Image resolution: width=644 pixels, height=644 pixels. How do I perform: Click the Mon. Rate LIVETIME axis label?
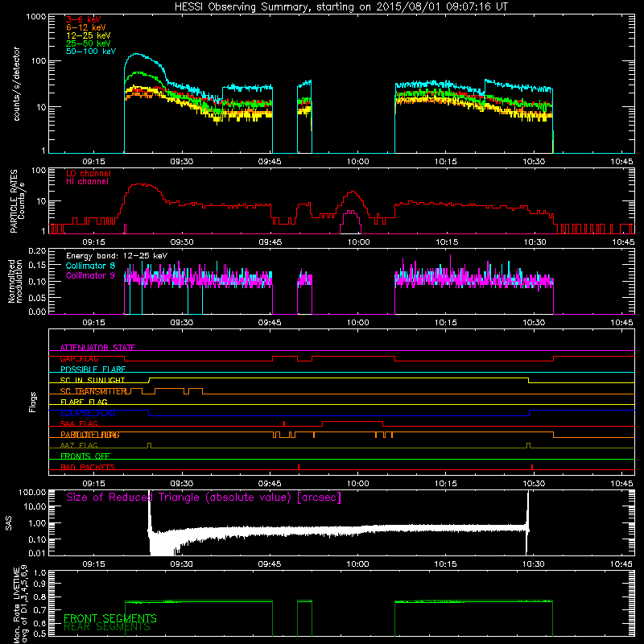(20, 605)
